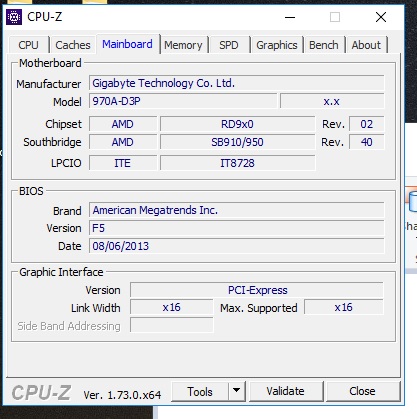Open the Graphics tab
417x419 pixels.
[277, 45]
